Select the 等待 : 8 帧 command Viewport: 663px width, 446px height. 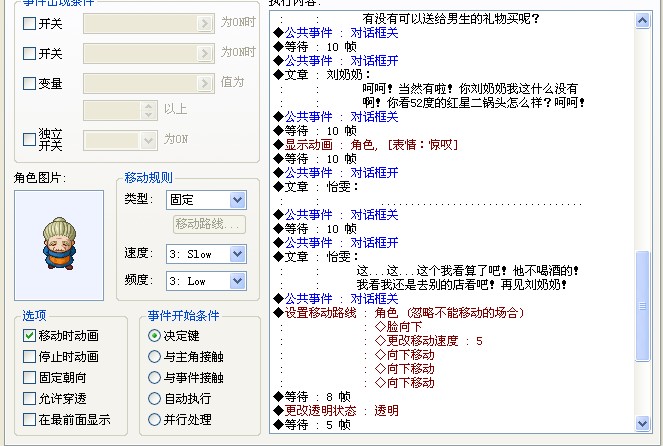(312, 397)
